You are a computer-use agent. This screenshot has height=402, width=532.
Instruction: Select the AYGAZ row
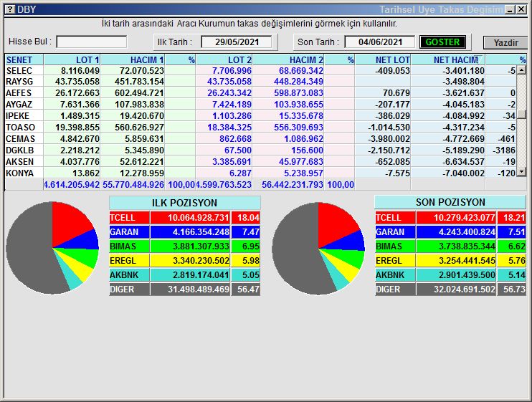[x=260, y=105]
